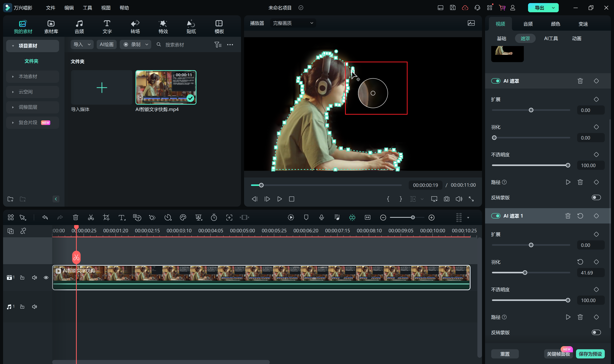Viewport: 614px width, 364px height.
Task: Open the Stickers (贴纸) panel
Action: tap(191, 27)
